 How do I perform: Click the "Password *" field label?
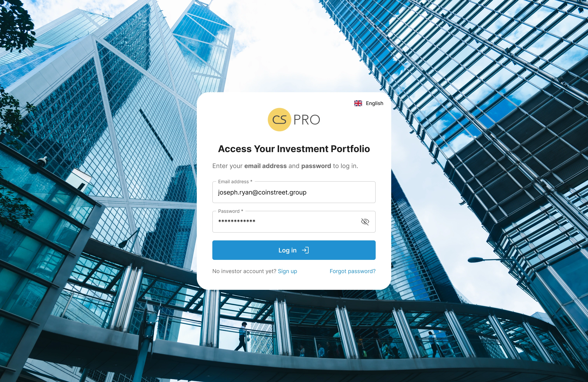pos(230,211)
